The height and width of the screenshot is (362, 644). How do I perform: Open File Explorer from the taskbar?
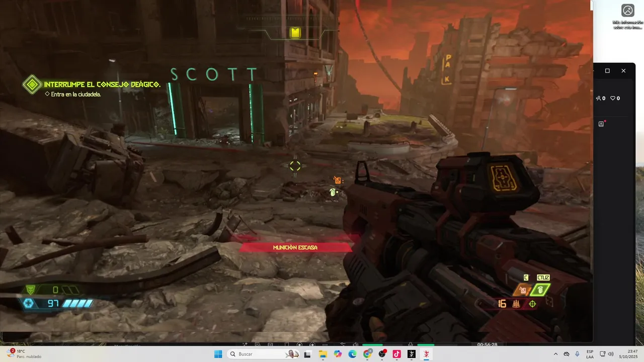(x=323, y=354)
